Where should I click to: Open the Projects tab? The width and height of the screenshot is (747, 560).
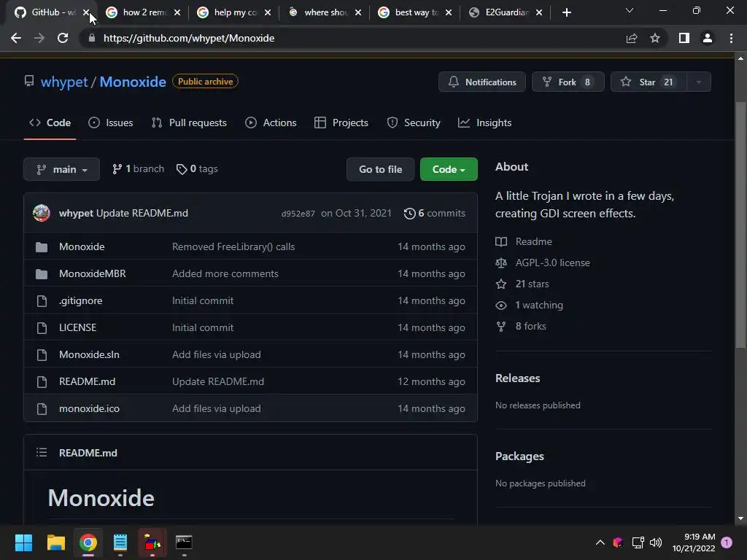pos(341,122)
